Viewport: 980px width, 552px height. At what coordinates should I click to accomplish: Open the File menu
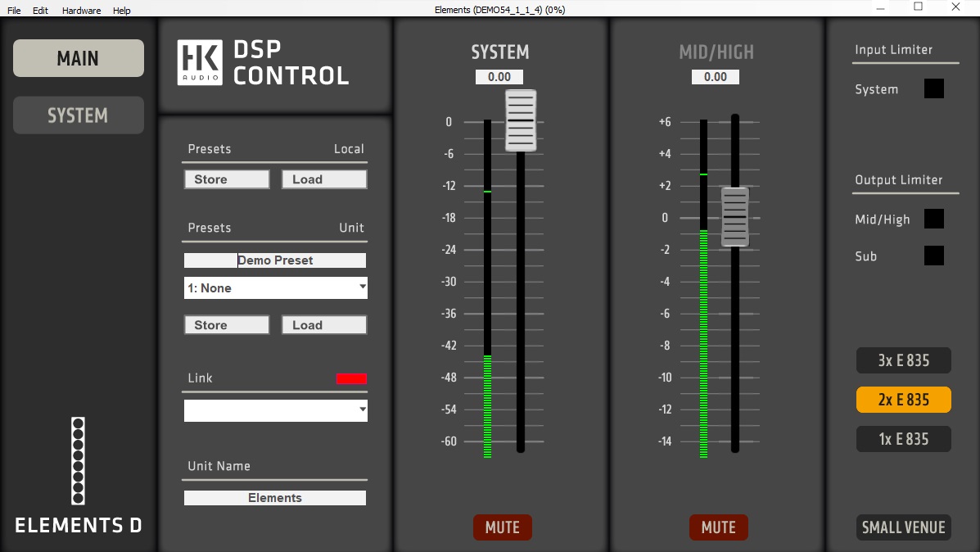tap(14, 11)
